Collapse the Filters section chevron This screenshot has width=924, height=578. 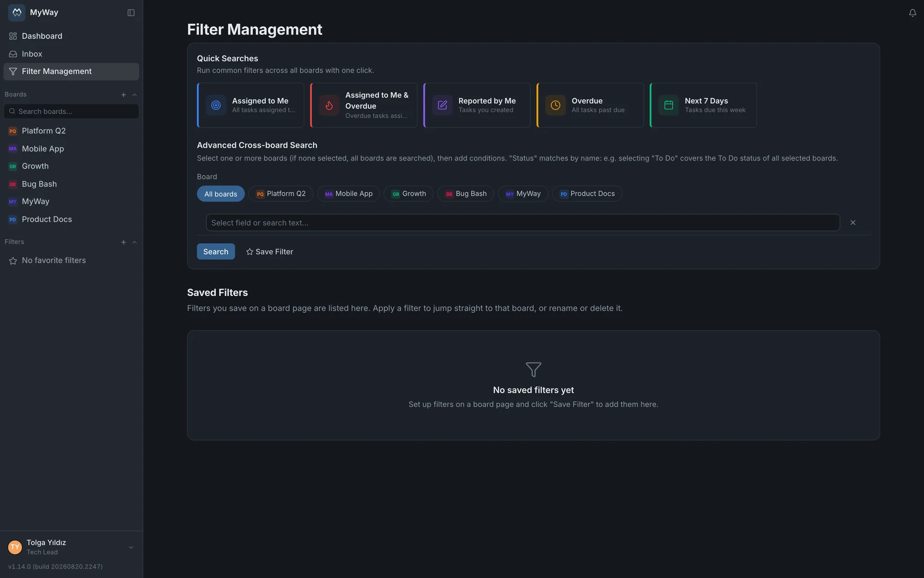pyautogui.click(x=134, y=242)
